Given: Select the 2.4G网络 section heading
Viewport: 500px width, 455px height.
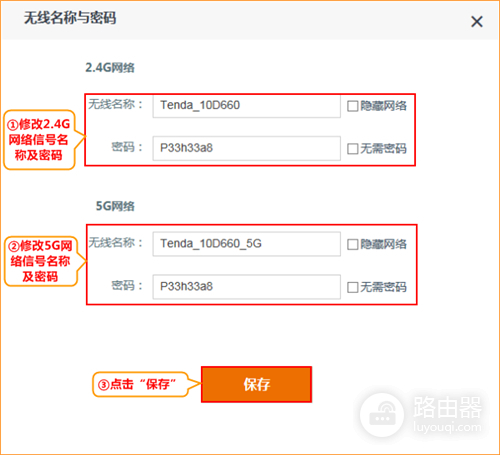Looking at the screenshot, I should pos(110,68).
